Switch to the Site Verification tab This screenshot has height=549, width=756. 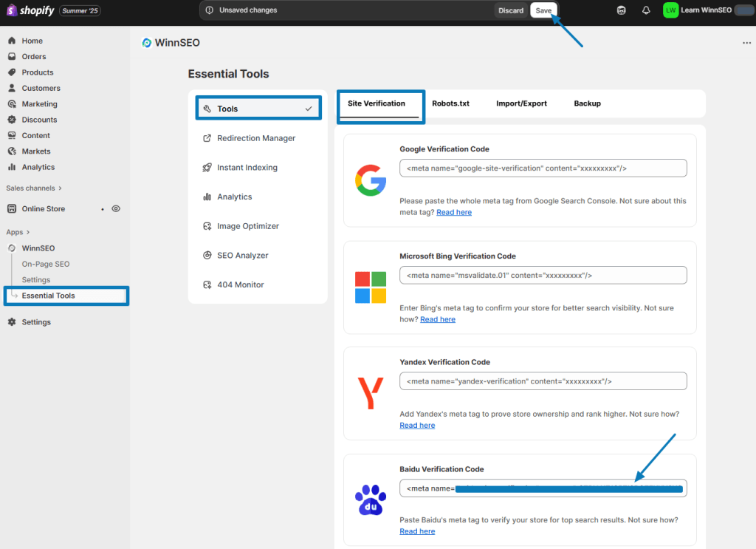click(x=377, y=103)
